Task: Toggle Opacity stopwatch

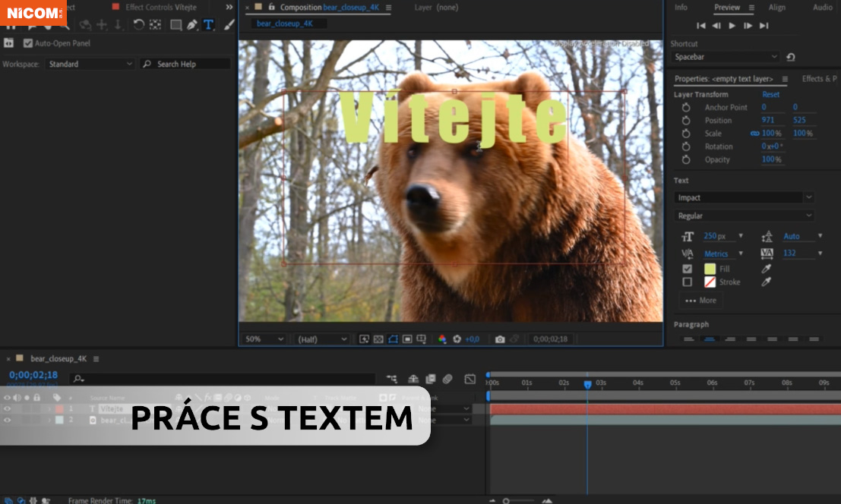Action: pyautogui.click(x=686, y=159)
